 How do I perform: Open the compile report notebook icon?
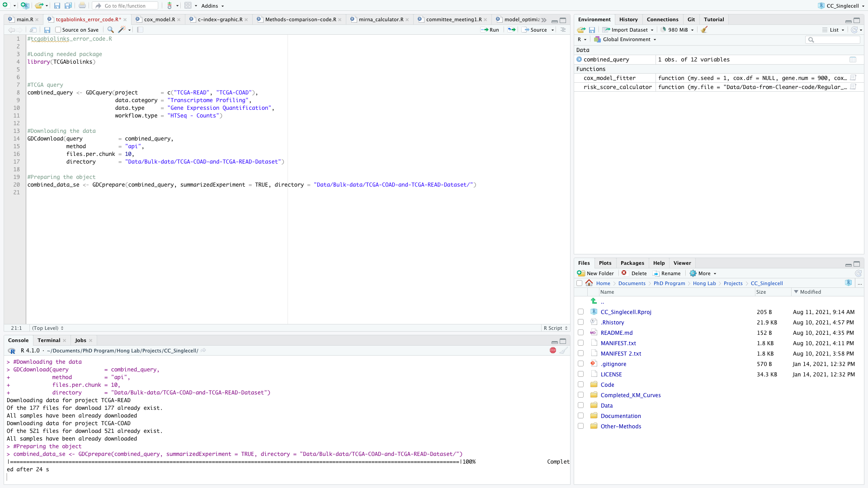140,29
